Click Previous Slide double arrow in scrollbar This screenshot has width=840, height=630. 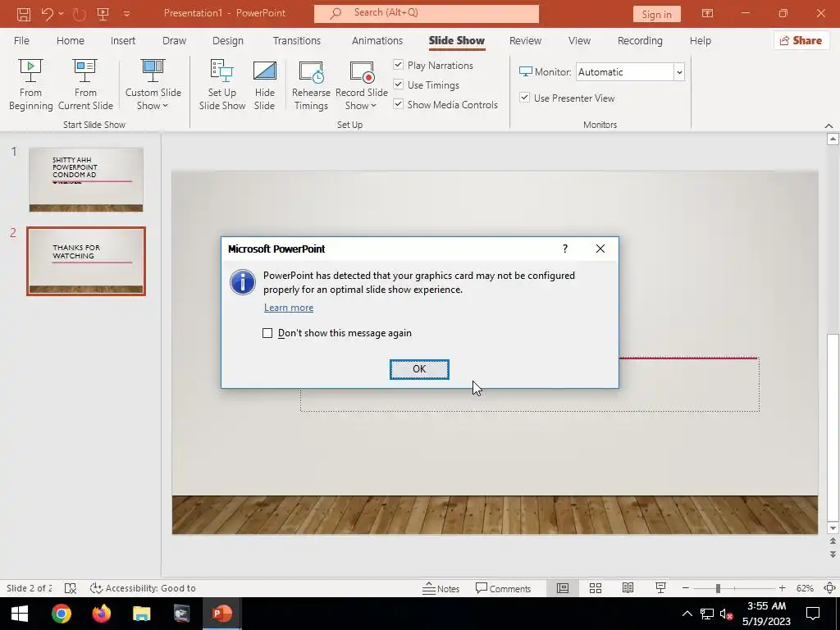[833, 541]
